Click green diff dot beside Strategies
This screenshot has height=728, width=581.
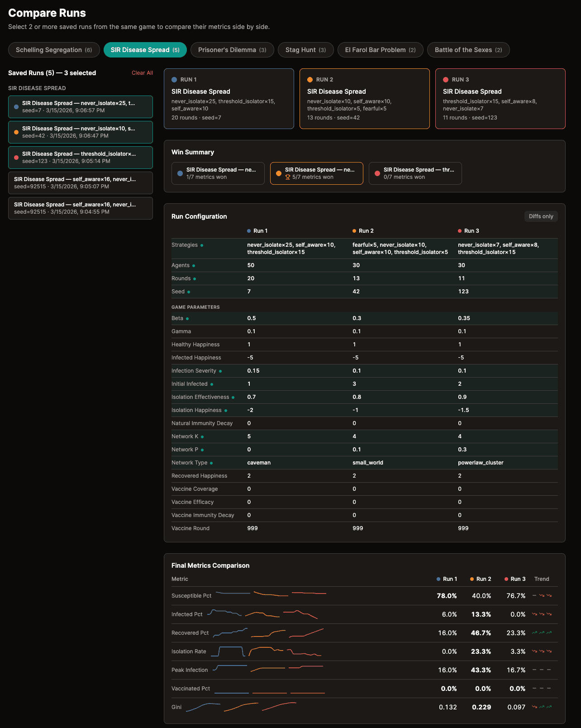[x=202, y=245]
